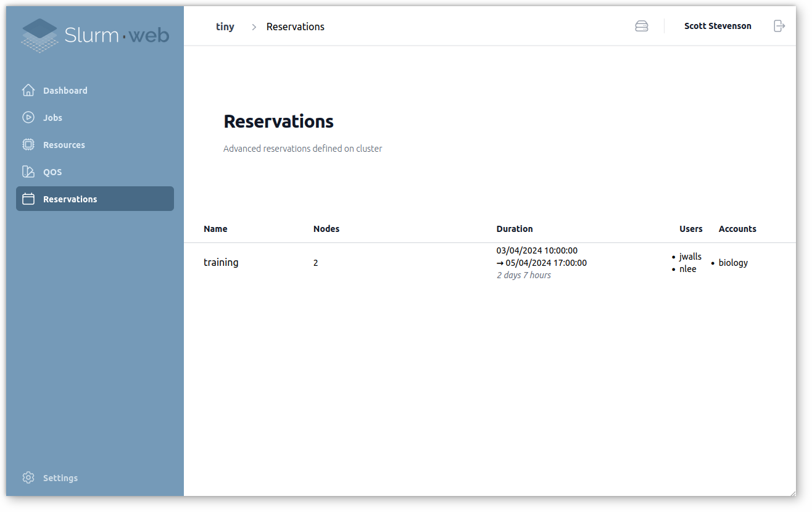Go to the Dashboard menu label
Viewport: 812px width, 512px height.
tap(65, 91)
